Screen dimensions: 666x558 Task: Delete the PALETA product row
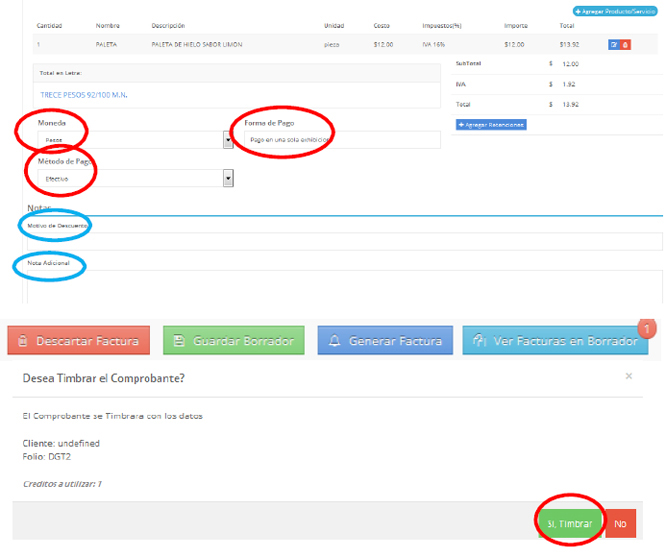click(625, 45)
